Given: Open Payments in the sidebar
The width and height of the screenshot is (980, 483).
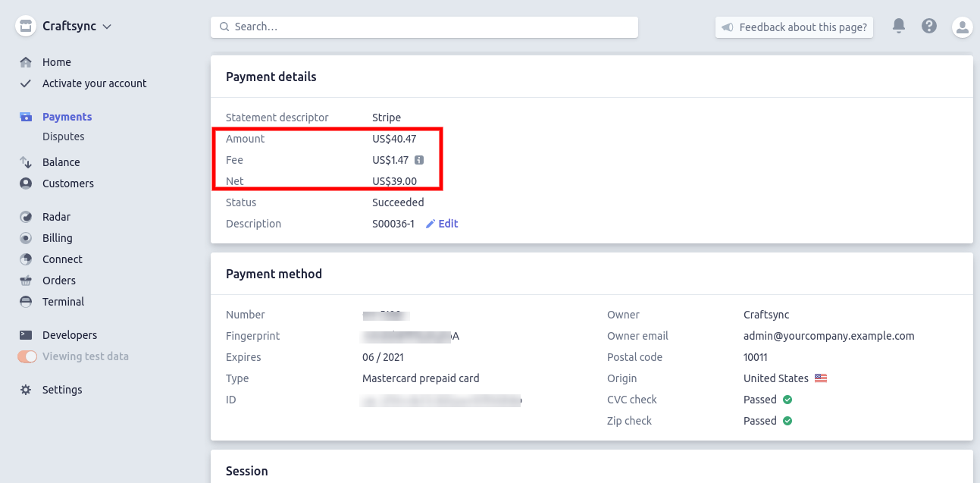Looking at the screenshot, I should pos(67,117).
